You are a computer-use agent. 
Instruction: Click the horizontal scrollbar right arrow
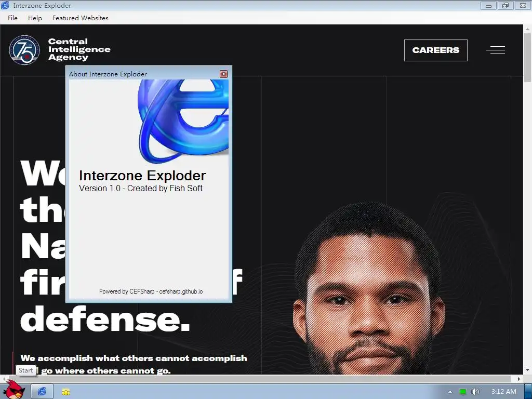(x=519, y=379)
